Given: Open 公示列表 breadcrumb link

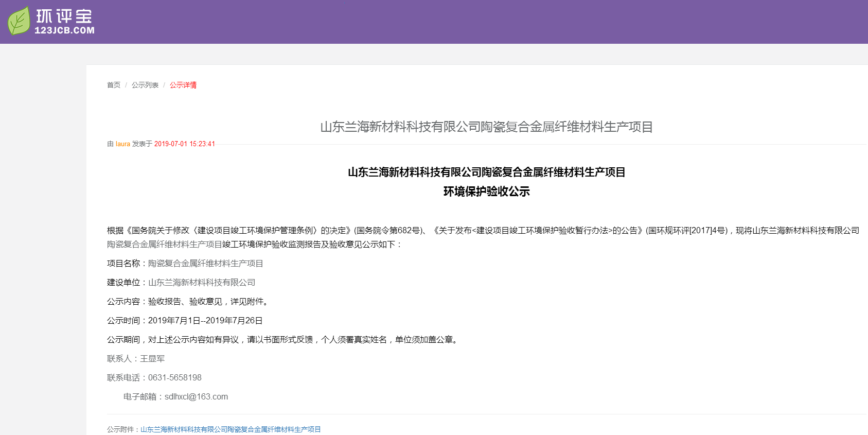Looking at the screenshot, I should (x=145, y=85).
